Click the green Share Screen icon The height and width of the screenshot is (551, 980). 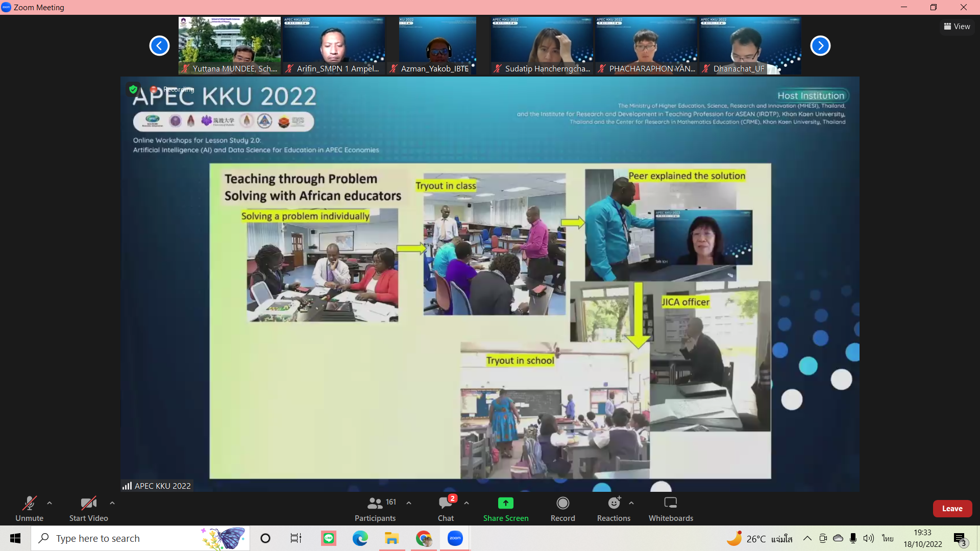[x=505, y=503]
